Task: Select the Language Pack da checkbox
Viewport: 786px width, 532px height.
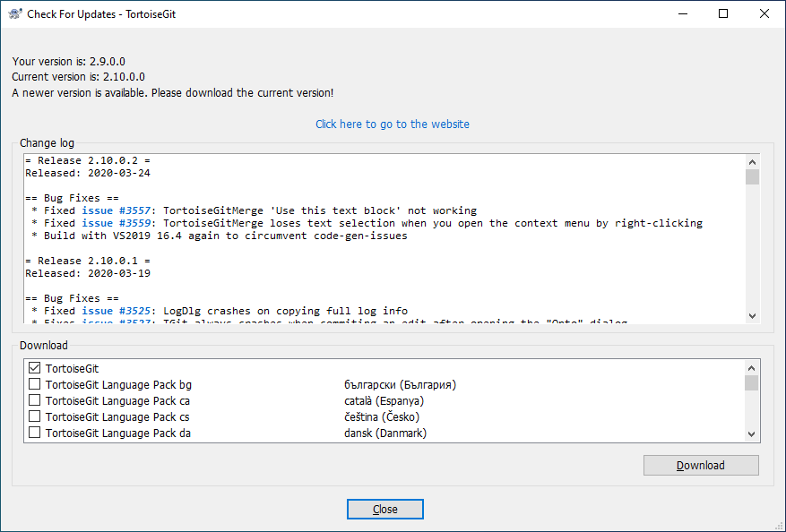Action: [x=35, y=433]
